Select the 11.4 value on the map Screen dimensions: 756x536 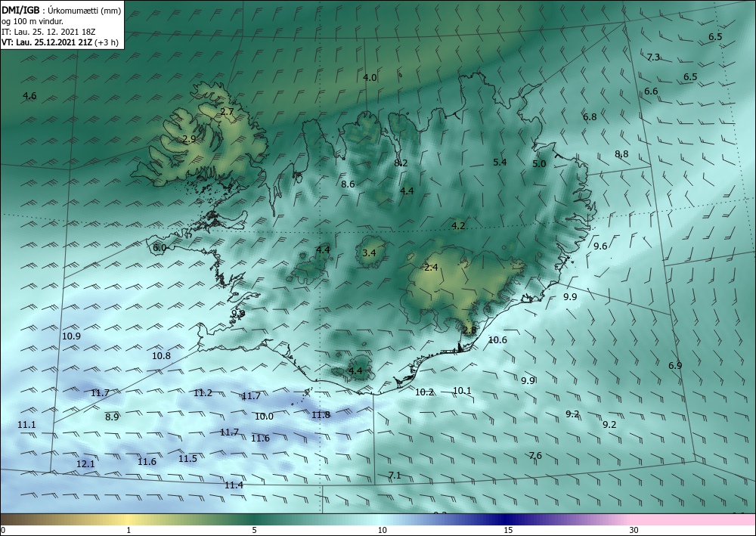pos(234,485)
